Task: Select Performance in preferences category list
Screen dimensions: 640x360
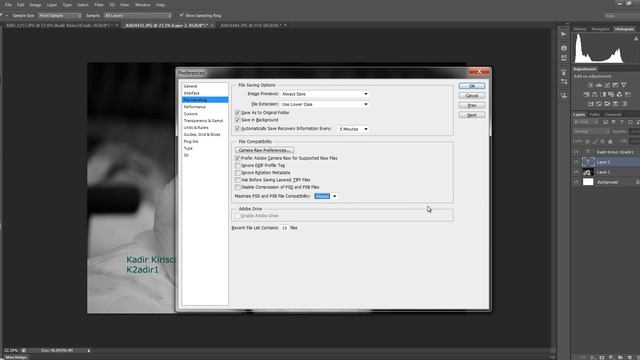Action: (x=195, y=107)
